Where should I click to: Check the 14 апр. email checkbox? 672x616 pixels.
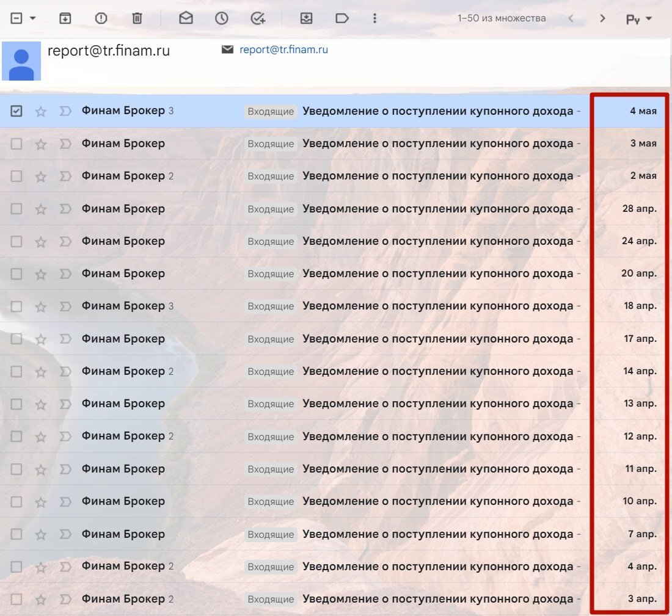click(16, 372)
